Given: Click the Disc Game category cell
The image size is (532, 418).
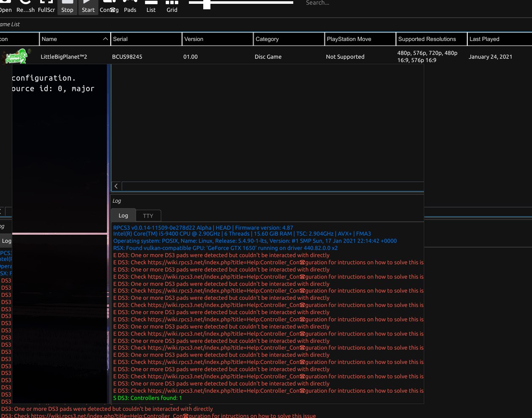Looking at the screenshot, I should (x=268, y=57).
